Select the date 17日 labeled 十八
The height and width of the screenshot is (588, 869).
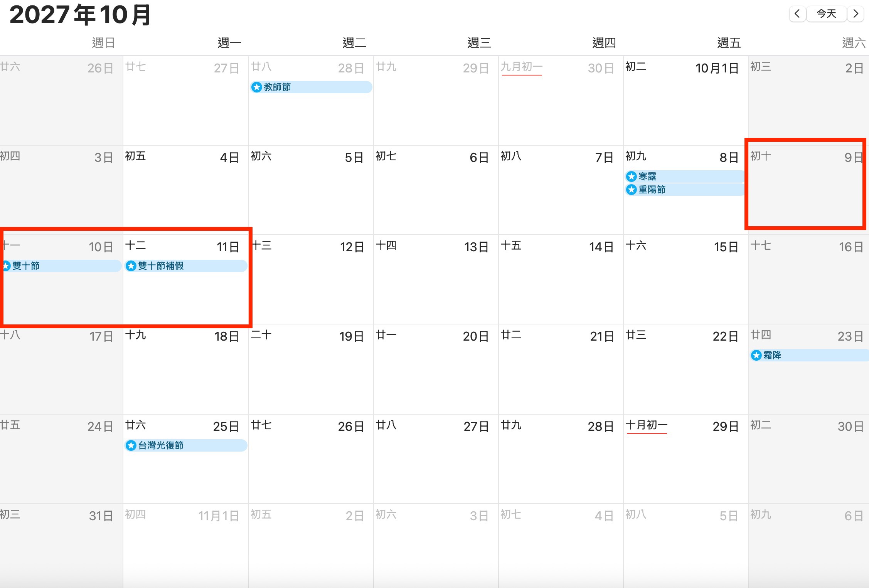101,336
